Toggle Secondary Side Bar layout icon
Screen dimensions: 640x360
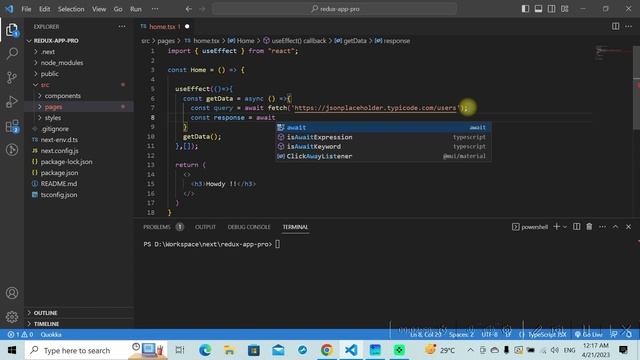[551, 9]
